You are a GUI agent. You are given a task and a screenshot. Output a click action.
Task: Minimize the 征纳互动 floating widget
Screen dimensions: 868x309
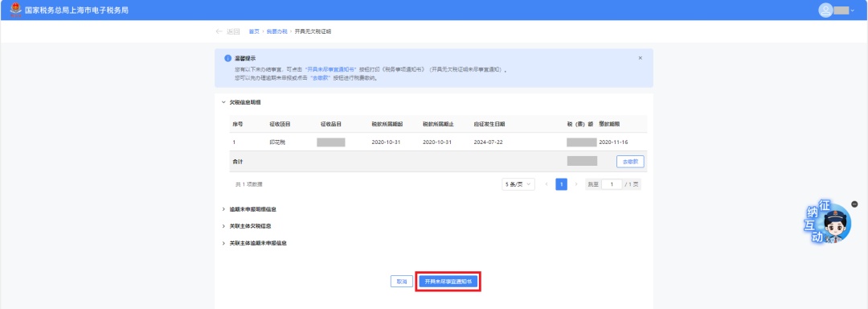(x=854, y=204)
